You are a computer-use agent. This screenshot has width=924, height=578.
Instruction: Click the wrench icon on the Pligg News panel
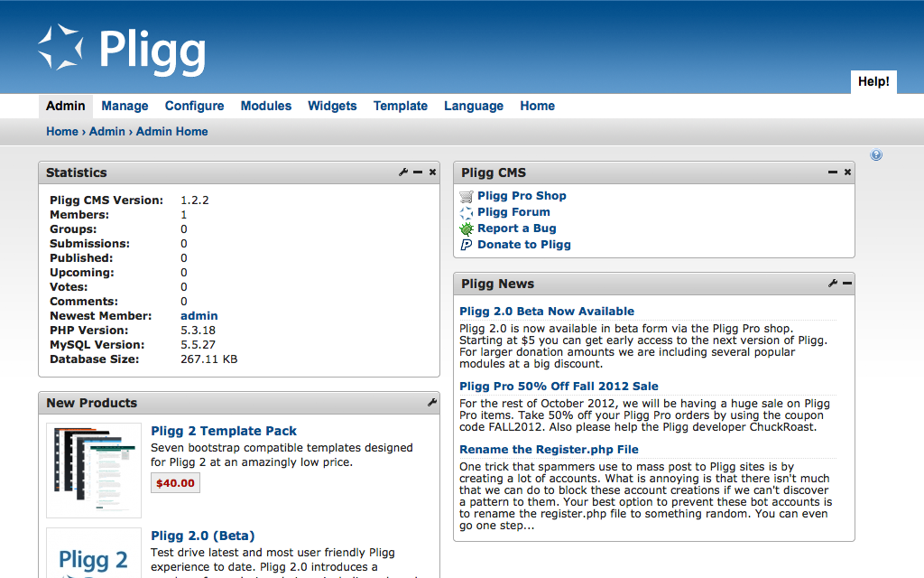(832, 283)
